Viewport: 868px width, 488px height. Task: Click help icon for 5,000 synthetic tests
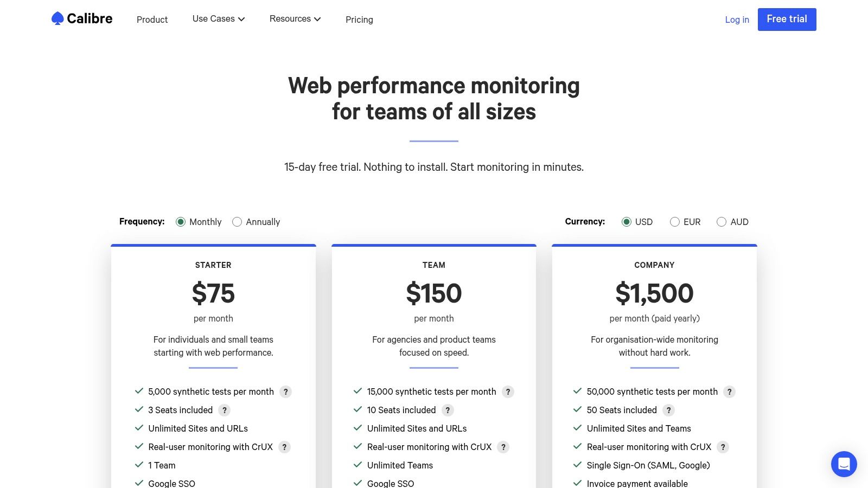pyautogui.click(x=286, y=392)
